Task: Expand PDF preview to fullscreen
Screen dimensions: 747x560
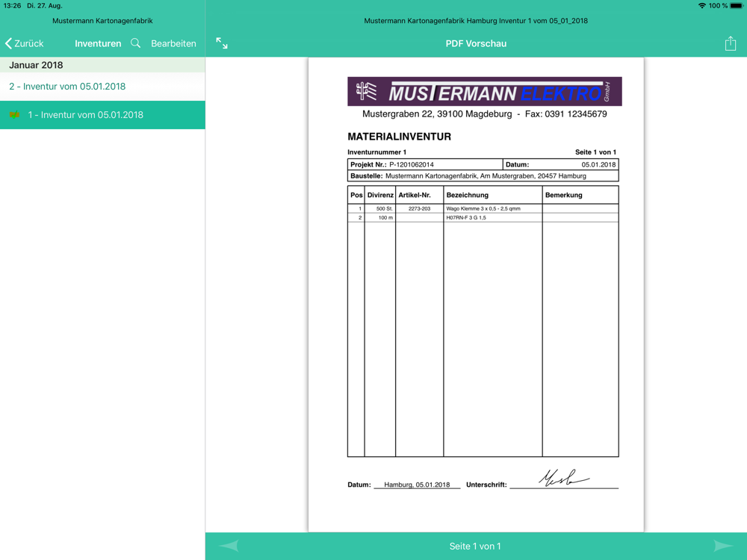Action: (222, 43)
